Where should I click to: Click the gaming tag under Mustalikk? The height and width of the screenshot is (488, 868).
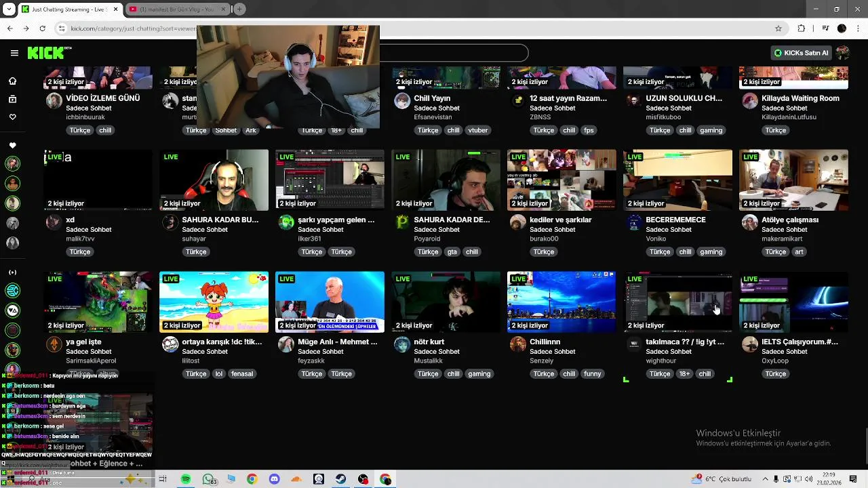[479, 373]
